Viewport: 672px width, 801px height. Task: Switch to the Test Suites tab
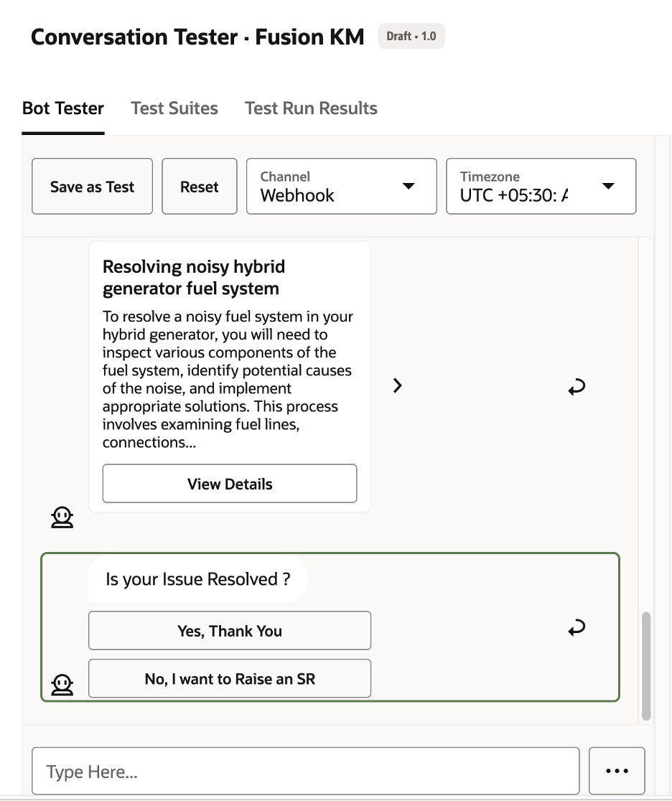pos(174,108)
